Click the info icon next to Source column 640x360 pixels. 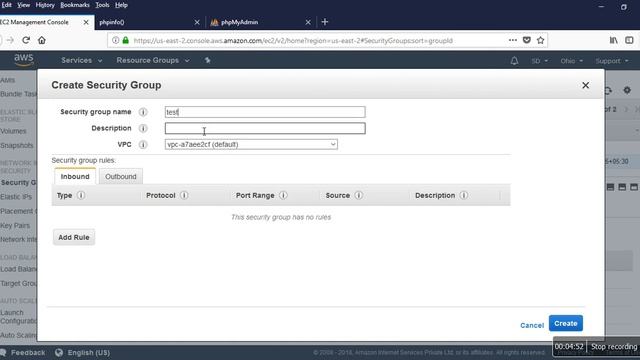pos(358,195)
